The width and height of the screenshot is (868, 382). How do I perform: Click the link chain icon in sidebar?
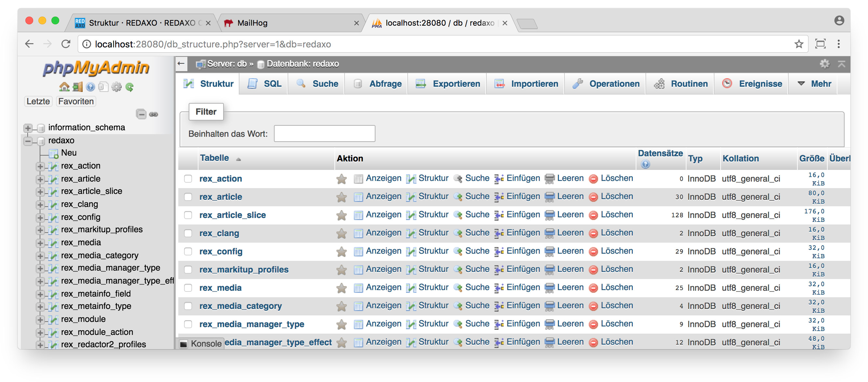tap(154, 114)
